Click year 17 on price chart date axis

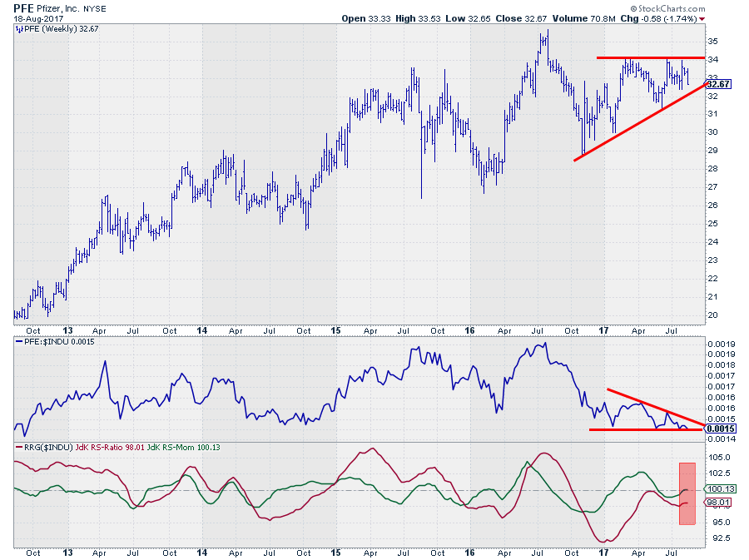click(x=603, y=330)
